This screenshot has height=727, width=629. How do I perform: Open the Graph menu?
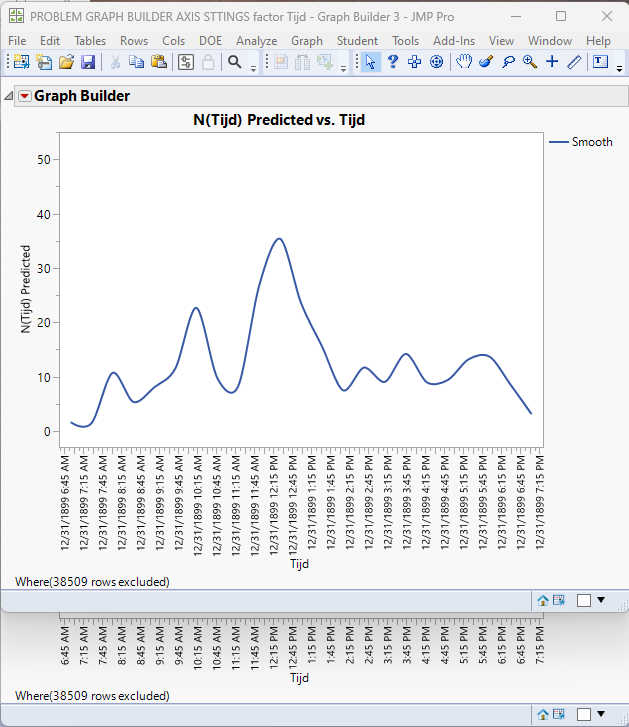(307, 41)
